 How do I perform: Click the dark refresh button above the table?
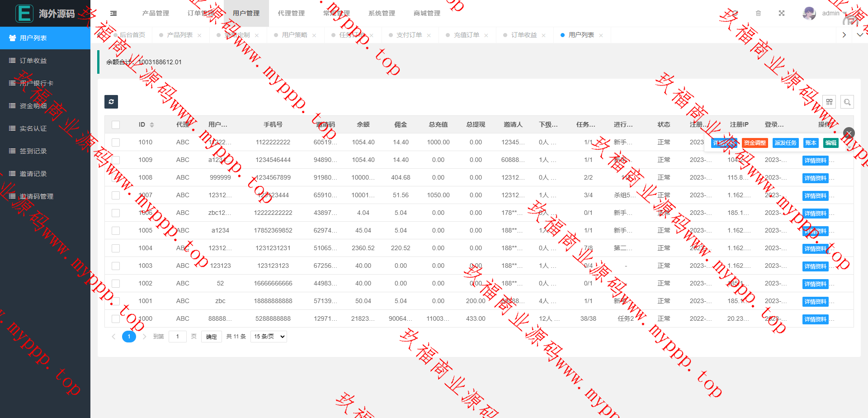pyautogui.click(x=111, y=102)
